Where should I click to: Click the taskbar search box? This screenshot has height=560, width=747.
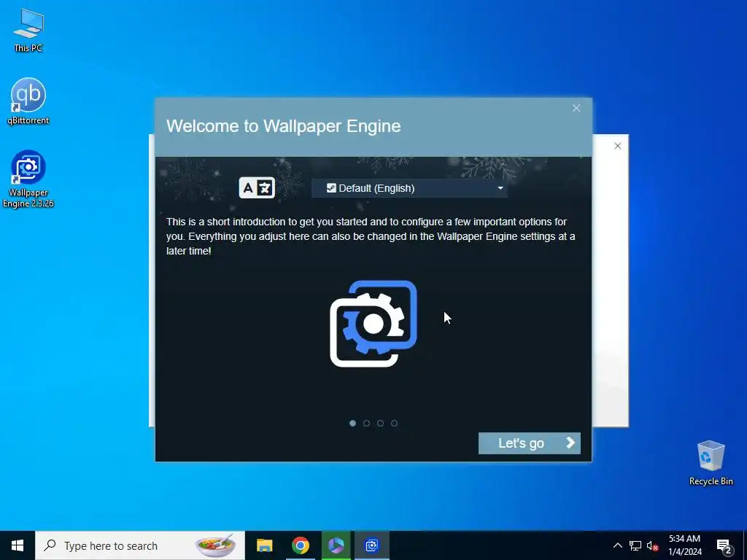(140, 545)
